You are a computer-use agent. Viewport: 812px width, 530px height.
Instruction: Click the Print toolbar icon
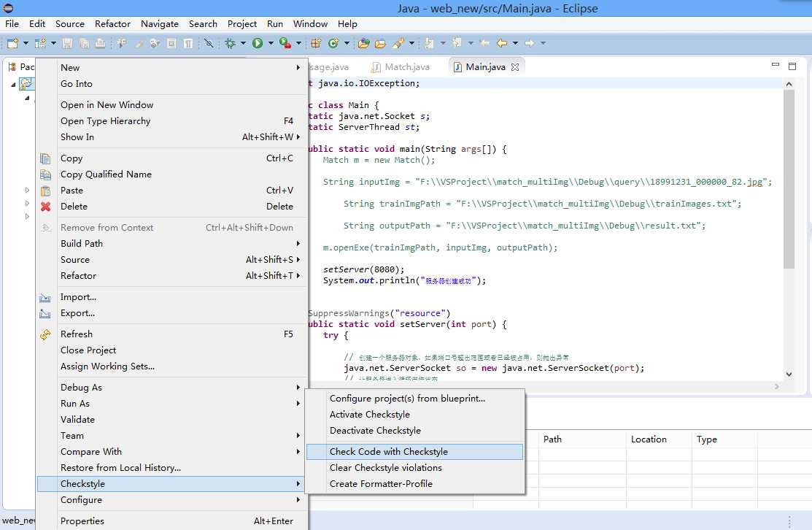point(101,44)
